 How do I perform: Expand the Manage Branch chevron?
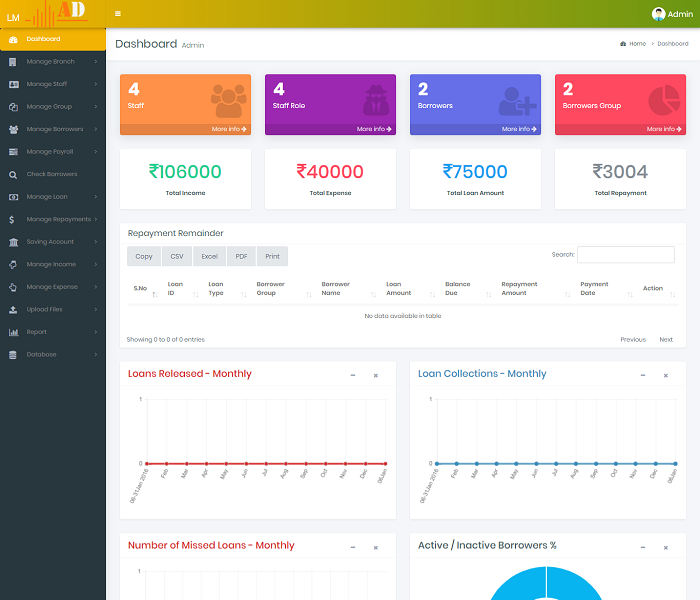[x=96, y=62]
